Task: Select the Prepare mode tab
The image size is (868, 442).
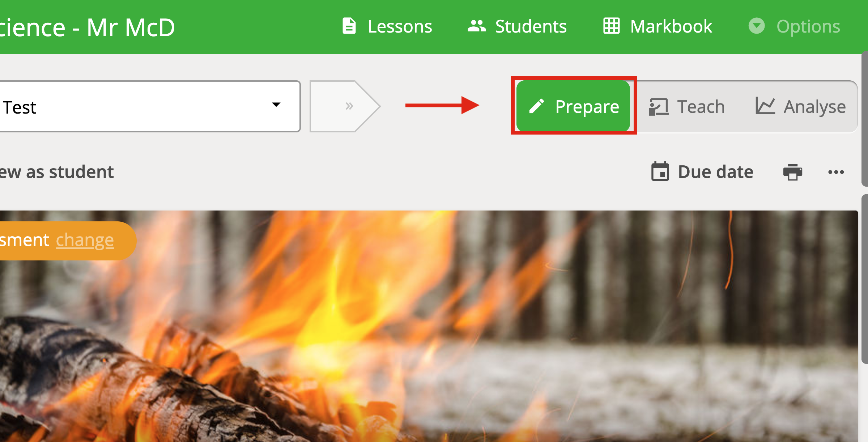Action: (x=573, y=106)
